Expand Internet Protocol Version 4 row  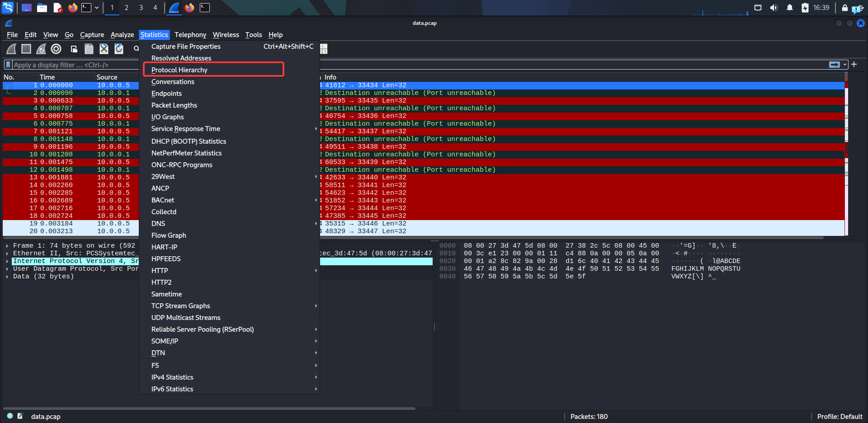[7, 261]
